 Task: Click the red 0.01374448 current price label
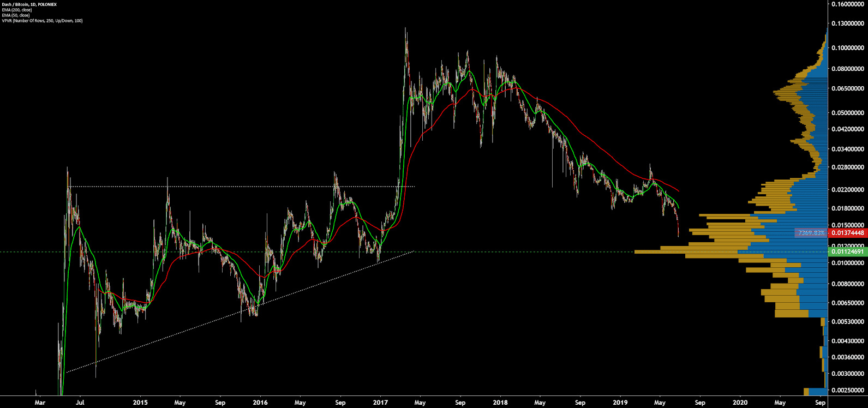click(x=847, y=233)
